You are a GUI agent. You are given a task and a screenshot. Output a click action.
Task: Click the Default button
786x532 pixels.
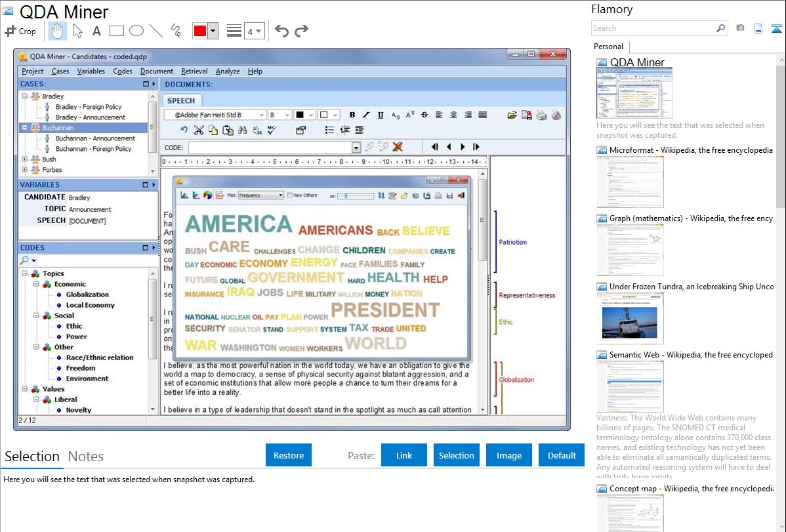point(562,455)
